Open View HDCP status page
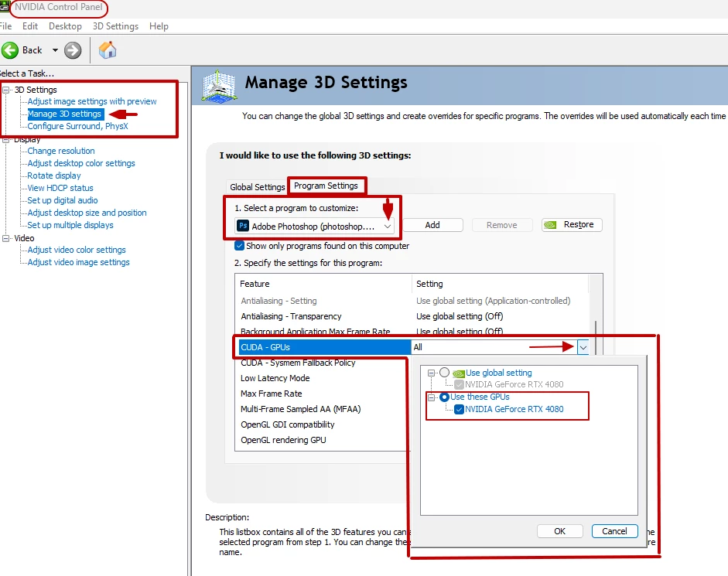The image size is (728, 576). point(60,188)
